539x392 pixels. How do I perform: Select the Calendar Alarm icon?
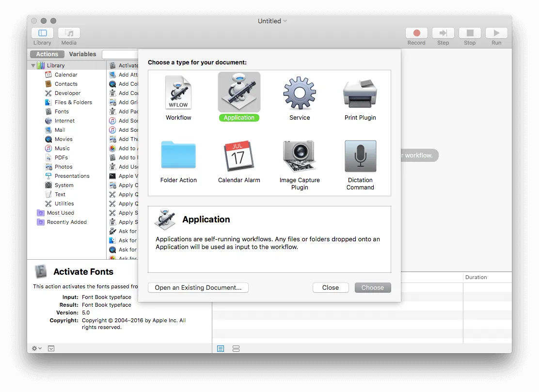pos(239,156)
